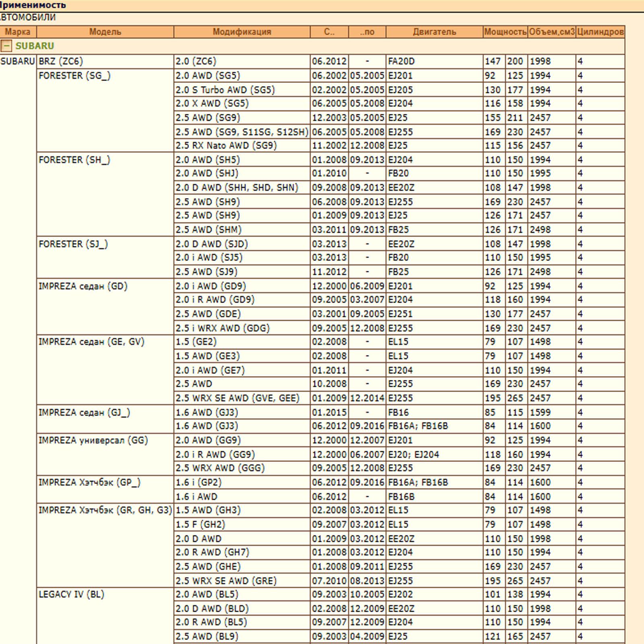Click the Объем,см3 column header

551,32
